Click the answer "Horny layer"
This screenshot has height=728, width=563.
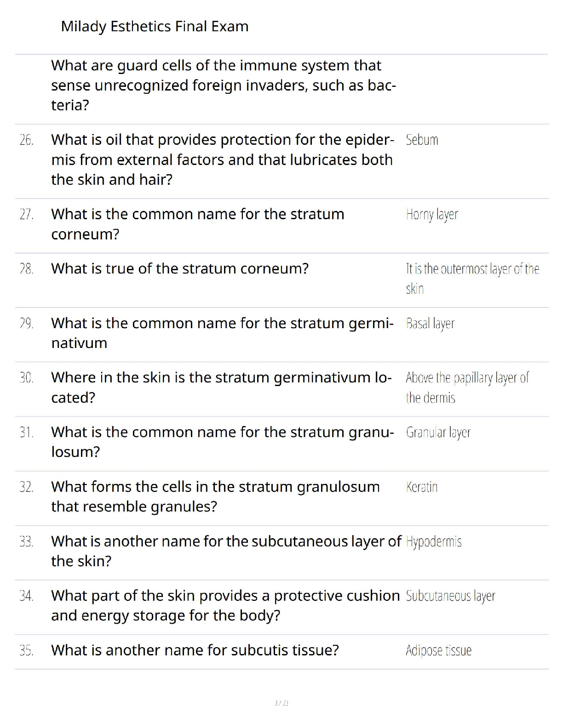pyautogui.click(x=432, y=215)
